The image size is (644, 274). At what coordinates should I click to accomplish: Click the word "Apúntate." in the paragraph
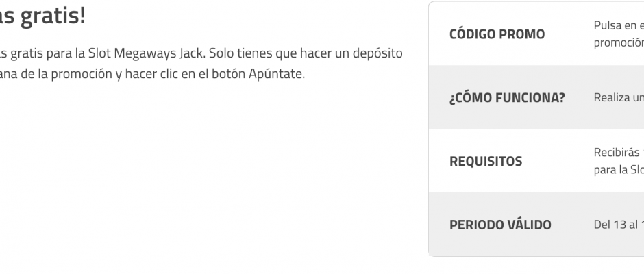277,74
